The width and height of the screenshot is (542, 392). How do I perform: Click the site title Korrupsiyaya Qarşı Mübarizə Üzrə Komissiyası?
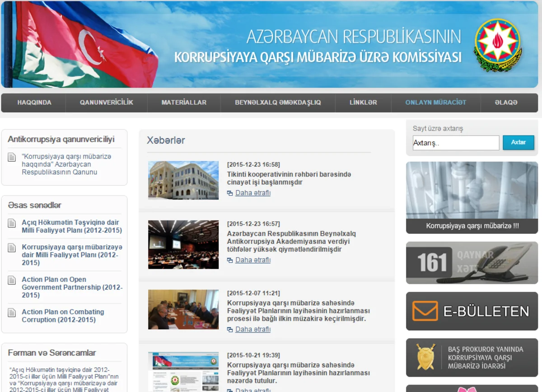pos(318,58)
